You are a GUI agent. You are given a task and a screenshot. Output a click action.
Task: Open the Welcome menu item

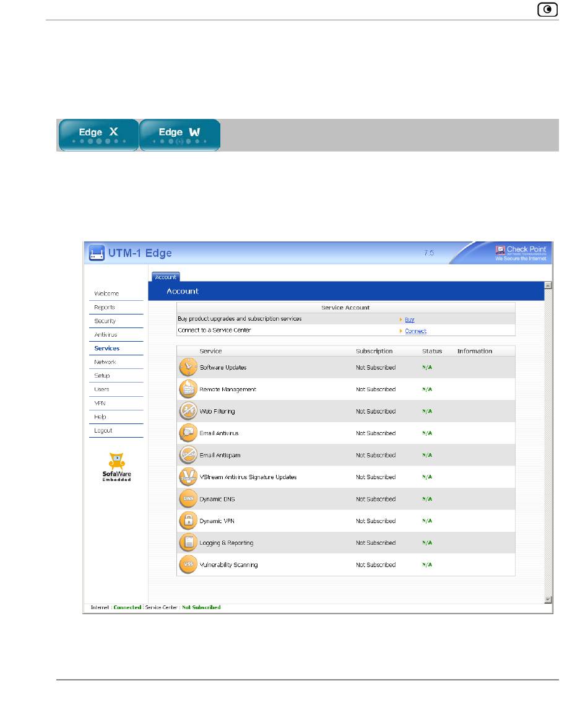pos(106,293)
